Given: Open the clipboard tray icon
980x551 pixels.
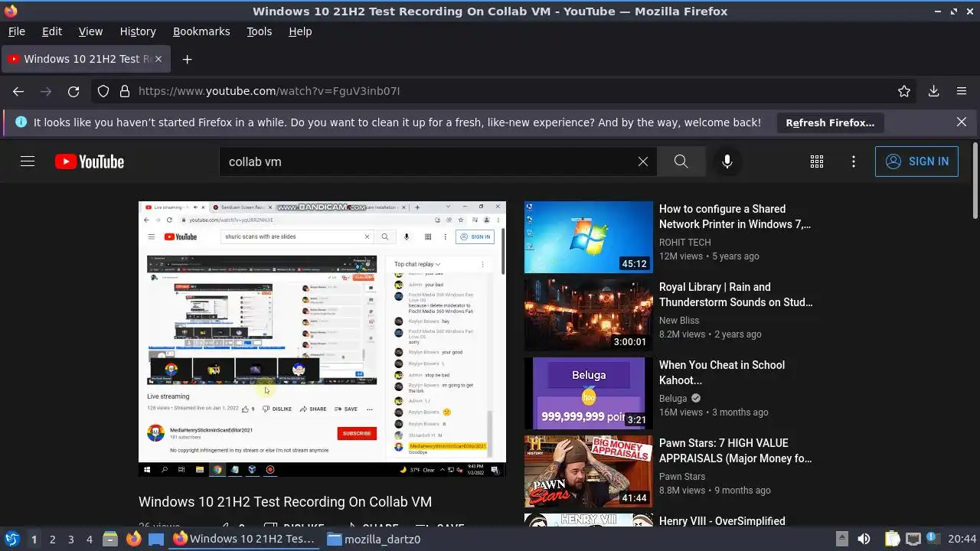Looking at the screenshot, I should (x=893, y=539).
